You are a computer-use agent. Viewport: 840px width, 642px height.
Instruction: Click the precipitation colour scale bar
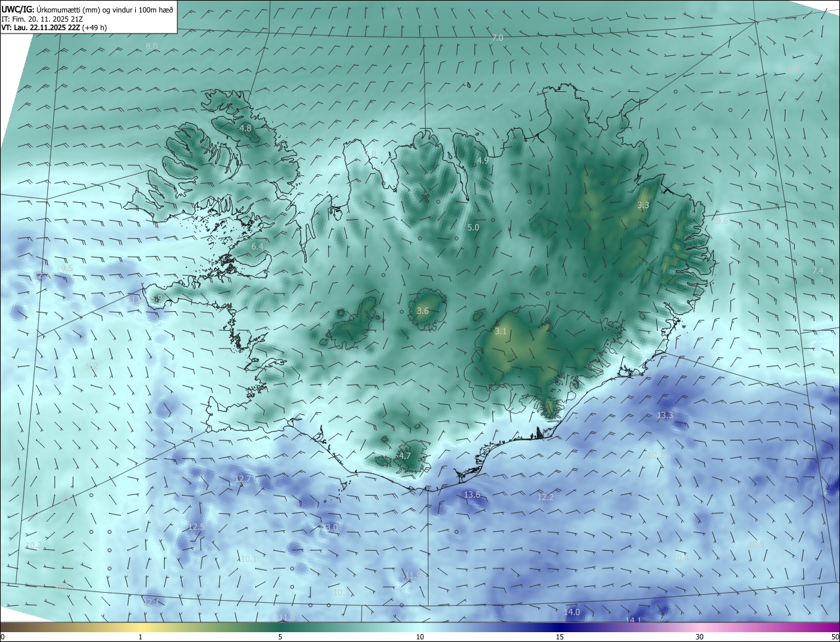(x=420, y=627)
